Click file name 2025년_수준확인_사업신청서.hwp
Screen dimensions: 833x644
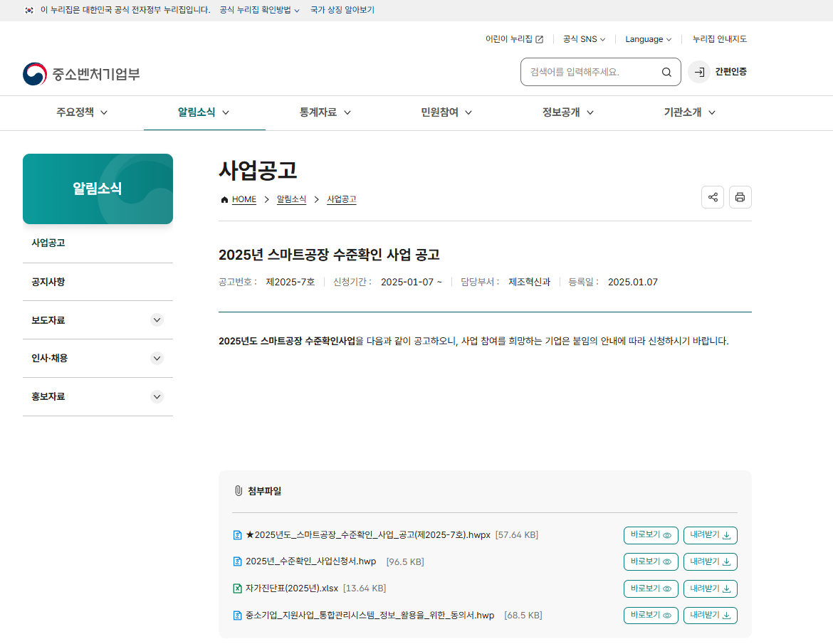point(311,561)
